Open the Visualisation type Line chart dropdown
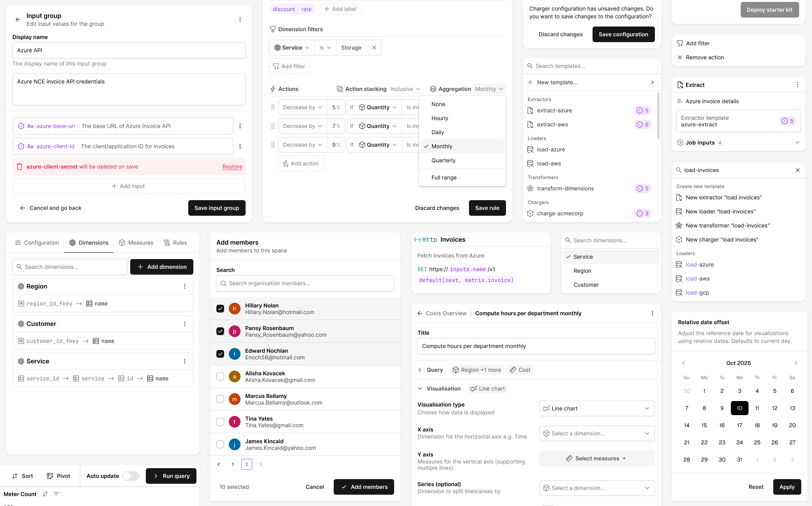Viewport: 812px width, 506px height. point(596,408)
